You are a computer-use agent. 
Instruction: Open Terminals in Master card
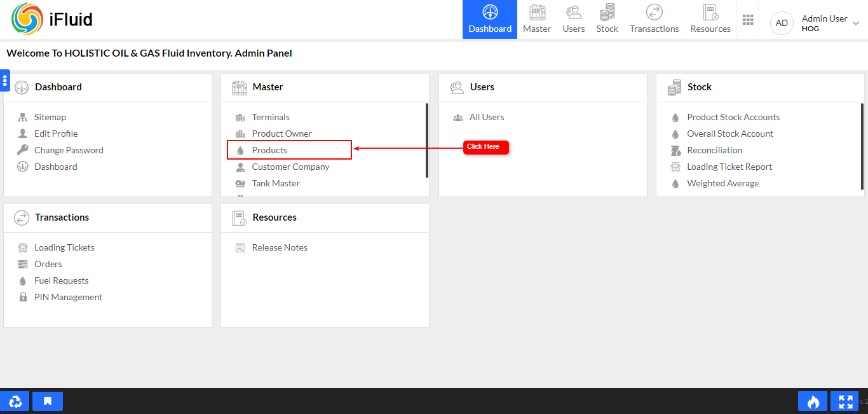point(271,117)
